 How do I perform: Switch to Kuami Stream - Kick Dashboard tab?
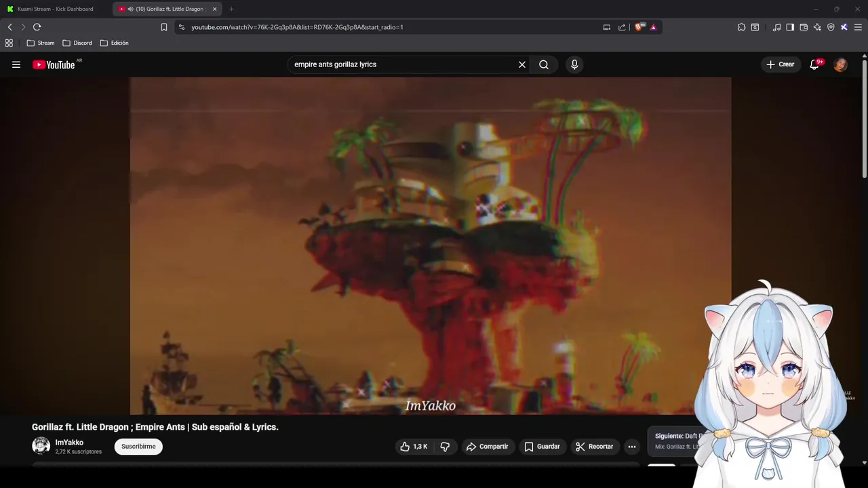pyautogui.click(x=56, y=9)
